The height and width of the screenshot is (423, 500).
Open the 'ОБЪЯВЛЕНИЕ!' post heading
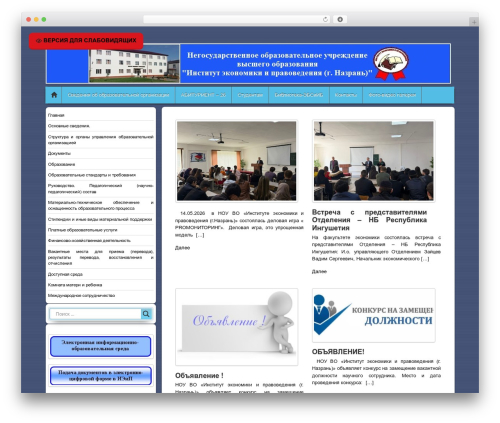coord(338,352)
